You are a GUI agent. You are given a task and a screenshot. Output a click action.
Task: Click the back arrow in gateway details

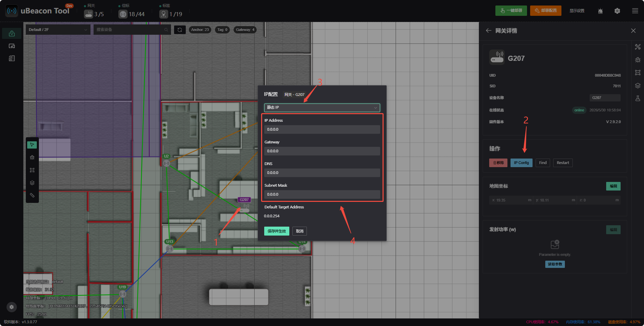tap(489, 31)
